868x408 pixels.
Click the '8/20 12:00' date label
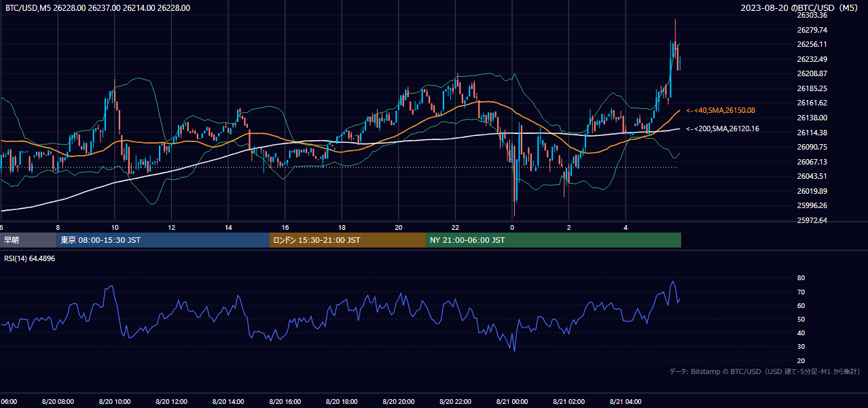click(171, 402)
